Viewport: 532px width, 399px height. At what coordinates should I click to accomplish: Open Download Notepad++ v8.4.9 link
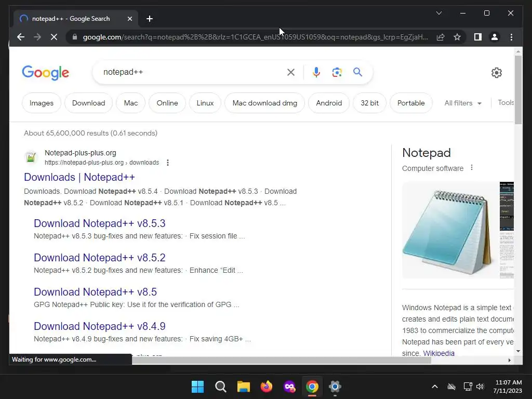[x=99, y=326]
